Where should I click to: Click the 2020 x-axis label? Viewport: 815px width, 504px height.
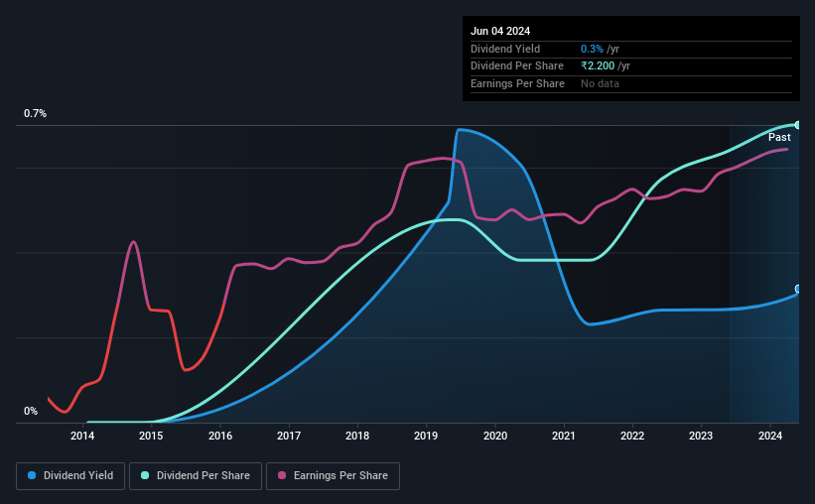coord(495,436)
